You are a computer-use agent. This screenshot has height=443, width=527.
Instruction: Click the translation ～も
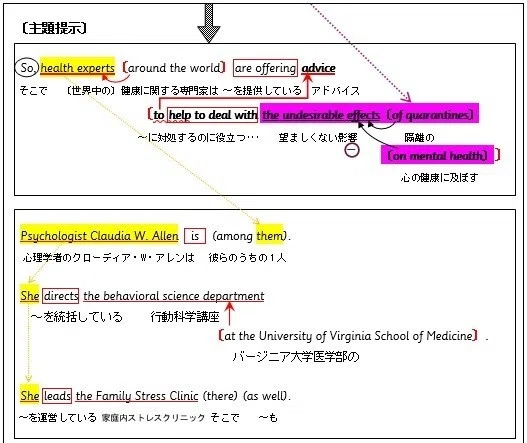coord(268,418)
